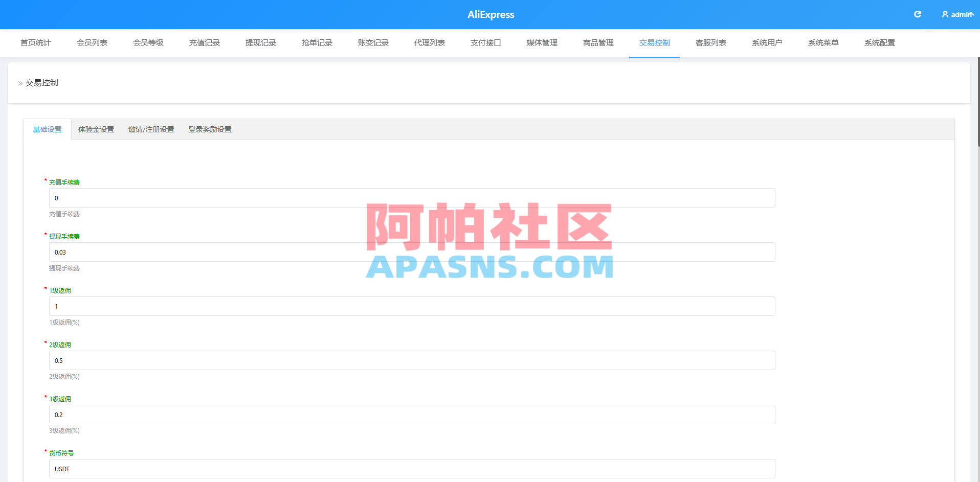Click the 1级返佣(%) hint text

tap(64, 323)
